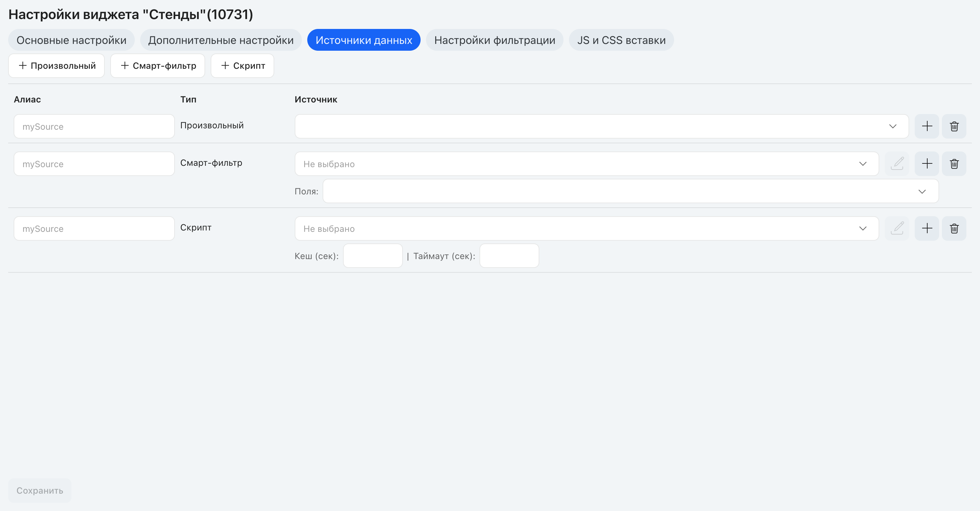Screen dimensions: 980x511
Task: Go to the Настройки фильтрации tab
Action: point(494,40)
